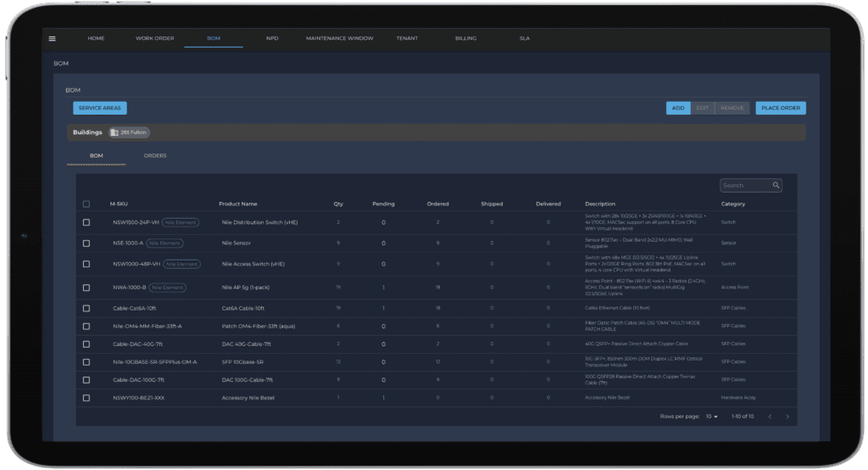Image resolution: width=868 pixels, height=470 pixels.
Task: Tick the NSWY100-BEZ1-XXX row checkbox
Action: [86, 397]
